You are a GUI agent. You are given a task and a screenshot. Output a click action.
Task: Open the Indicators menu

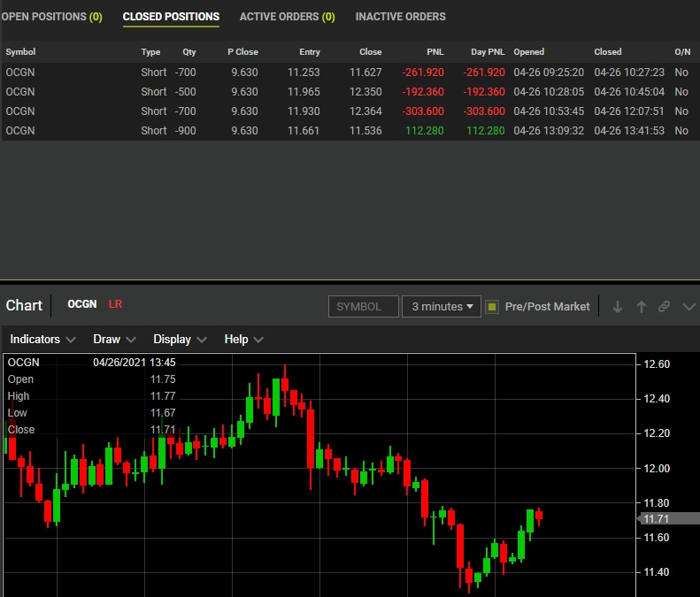[x=42, y=340]
